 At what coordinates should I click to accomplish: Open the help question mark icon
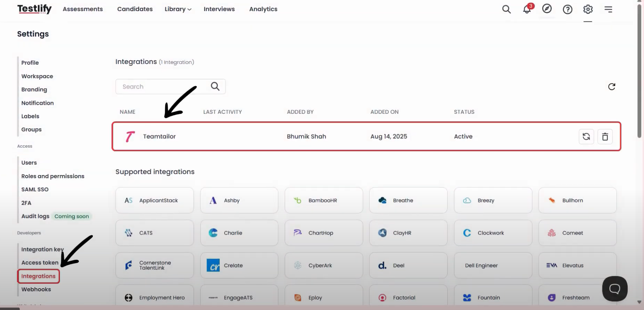[567, 9]
